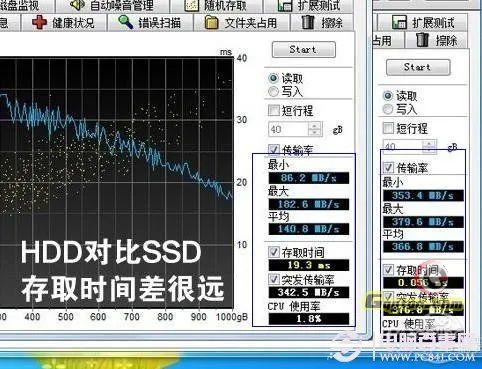Click Start button in right window

pyautogui.click(x=418, y=67)
